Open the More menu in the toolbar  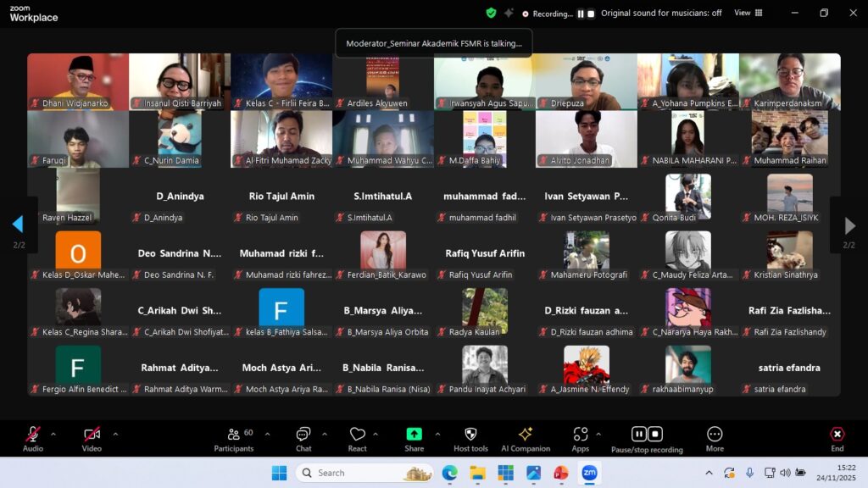tap(715, 438)
